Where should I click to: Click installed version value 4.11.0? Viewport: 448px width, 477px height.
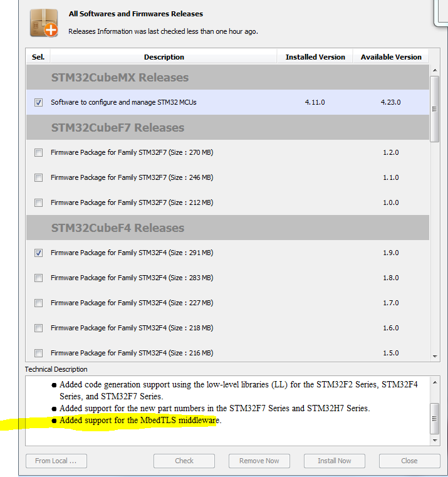point(315,102)
